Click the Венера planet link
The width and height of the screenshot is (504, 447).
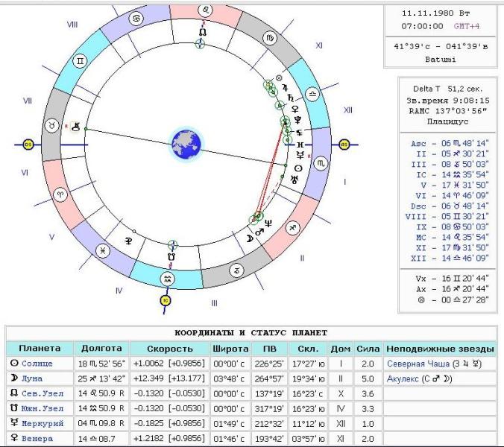[37, 438]
